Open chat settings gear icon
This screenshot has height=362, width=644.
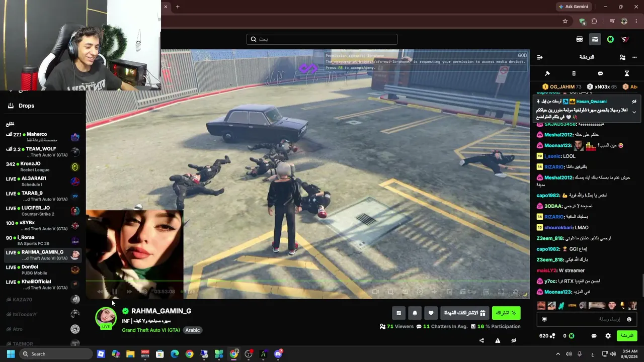(x=608, y=336)
